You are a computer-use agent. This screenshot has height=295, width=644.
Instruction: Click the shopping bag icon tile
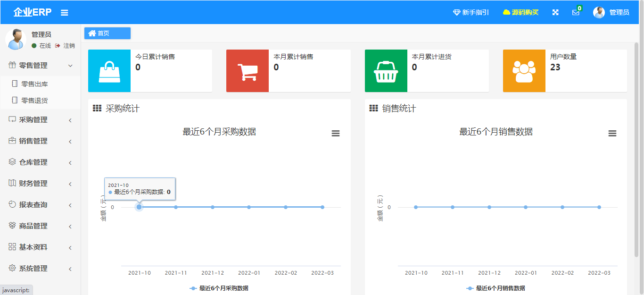[x=109, y=71]
